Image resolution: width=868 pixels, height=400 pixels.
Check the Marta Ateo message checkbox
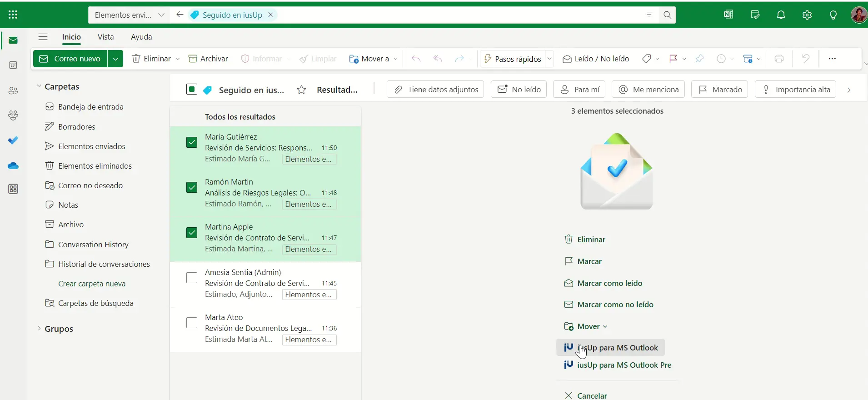192,323
